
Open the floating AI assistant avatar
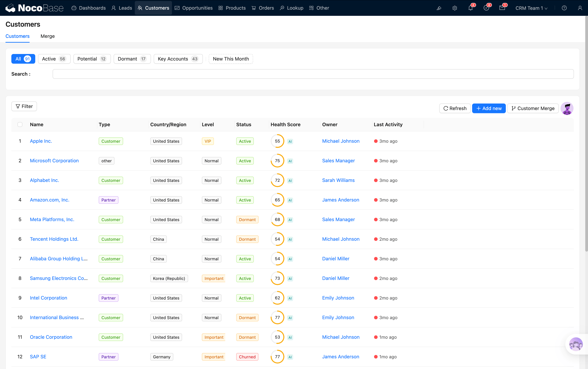tap(576, 344)
